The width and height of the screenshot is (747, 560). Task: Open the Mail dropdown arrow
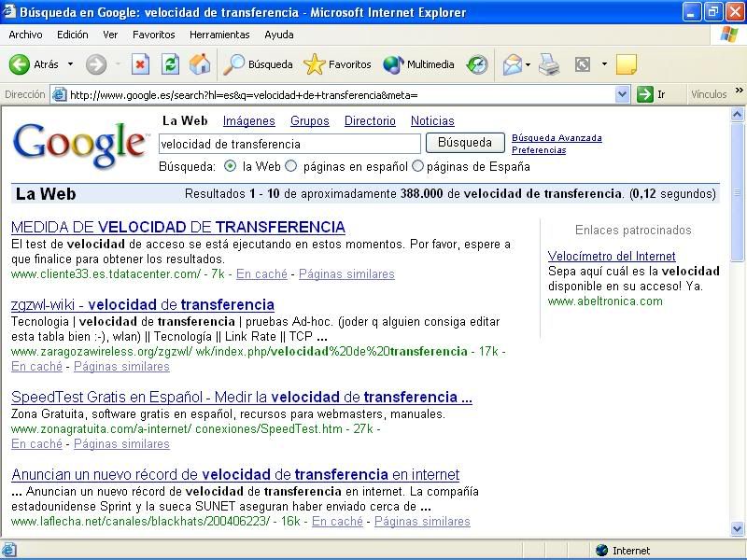[528, 64]
